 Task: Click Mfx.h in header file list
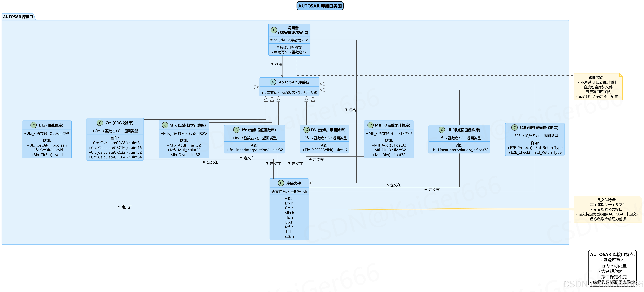(289, 213)
